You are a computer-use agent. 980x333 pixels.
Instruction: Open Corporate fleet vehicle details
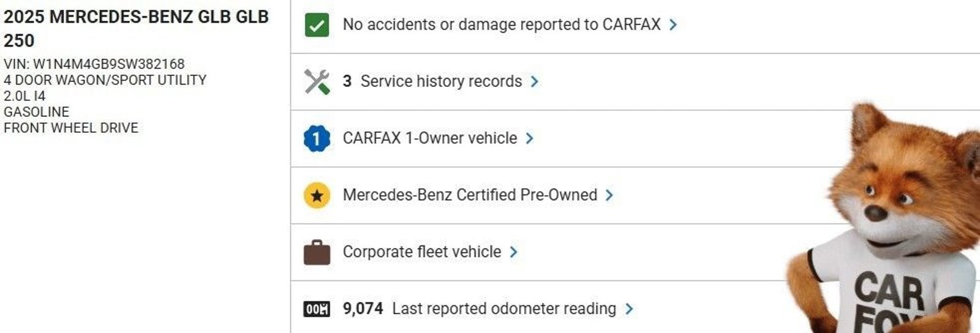pyautogui.click(x=421, y=252)
